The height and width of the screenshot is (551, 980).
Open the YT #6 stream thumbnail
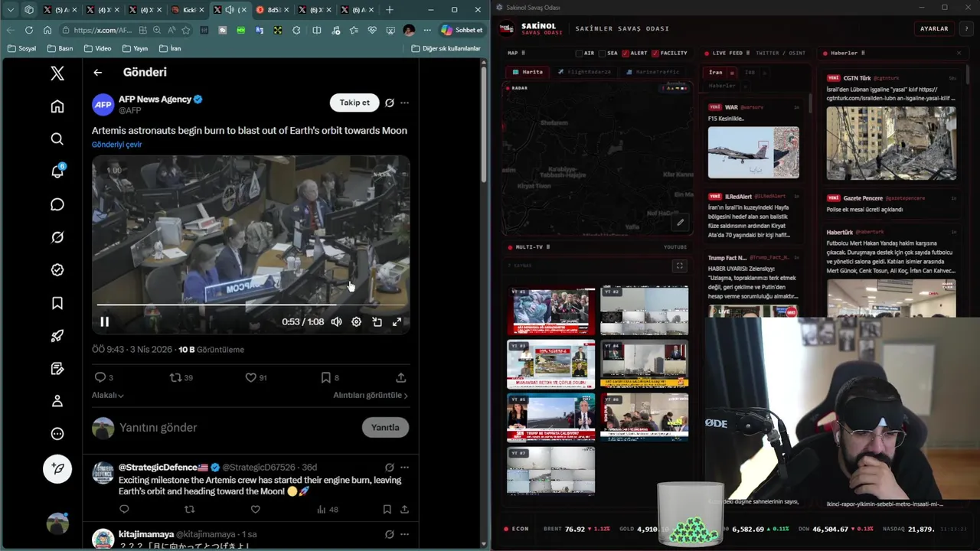click(x=645, y=418)
